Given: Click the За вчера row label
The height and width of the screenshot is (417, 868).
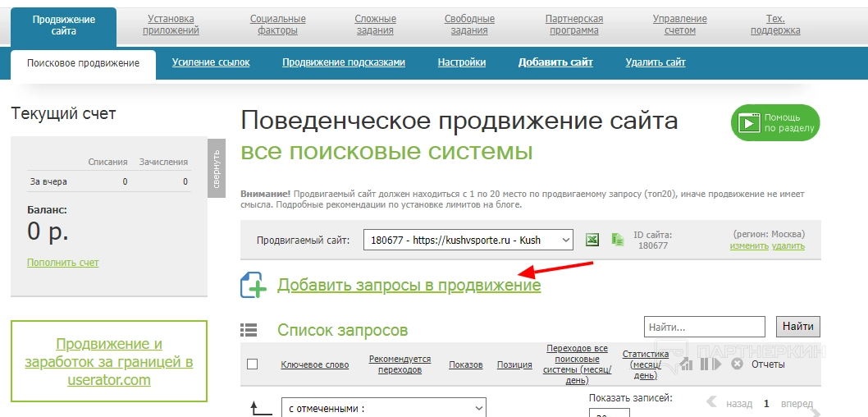Looking at the screenshot, I should pyautogui.click(x=48, y=181).
